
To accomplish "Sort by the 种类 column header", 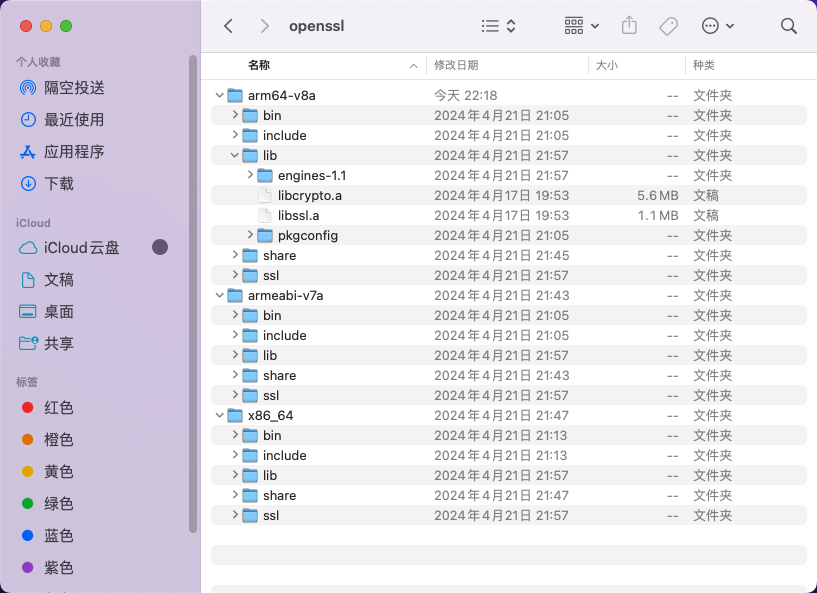I will pyautogui.click(x=703, y=65).
